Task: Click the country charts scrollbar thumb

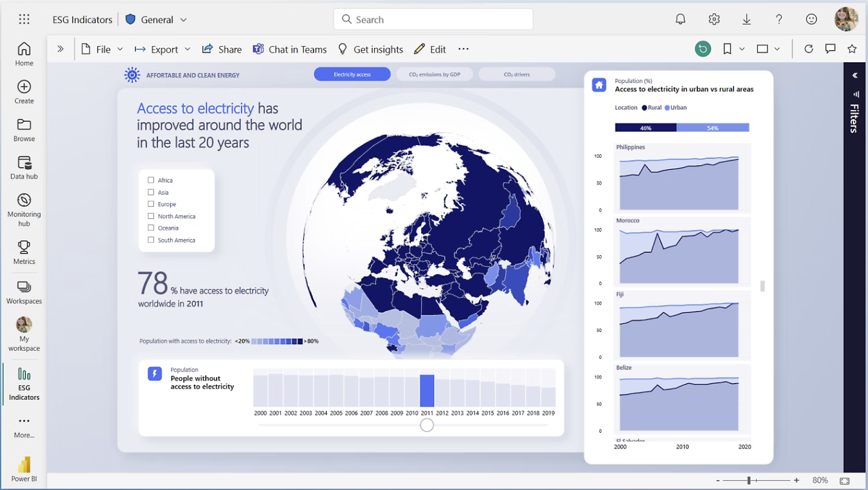Action: tap(763, 286)
